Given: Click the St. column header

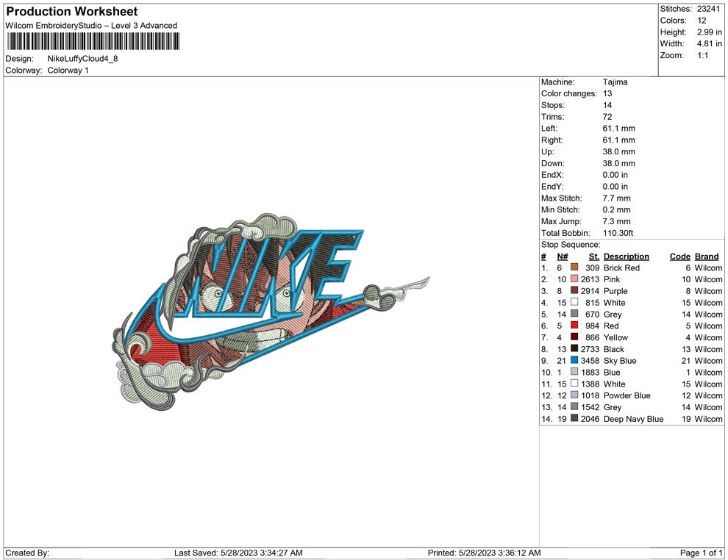Looking at the screenshot, I should (594, 256).
